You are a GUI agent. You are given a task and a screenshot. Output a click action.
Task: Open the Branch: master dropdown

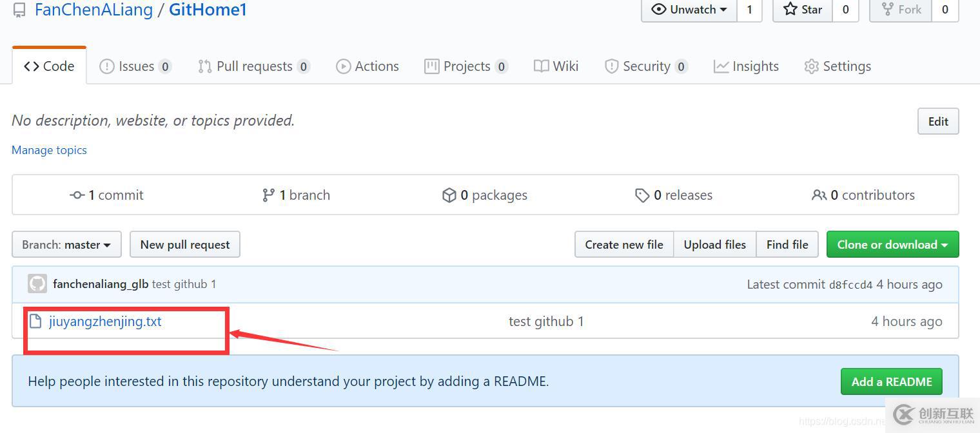pyautogui.click(x=66, y=245)
